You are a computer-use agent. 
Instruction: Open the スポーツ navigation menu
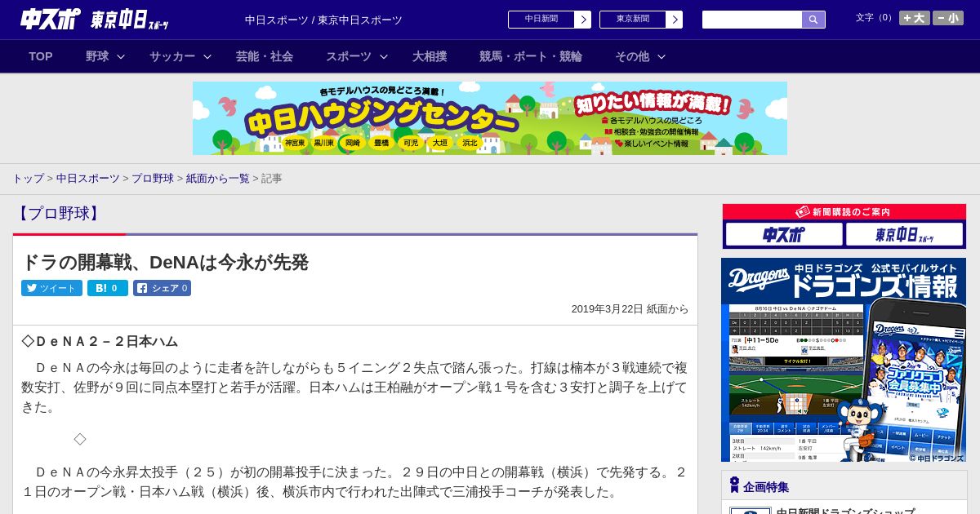(x=349, y=56)
